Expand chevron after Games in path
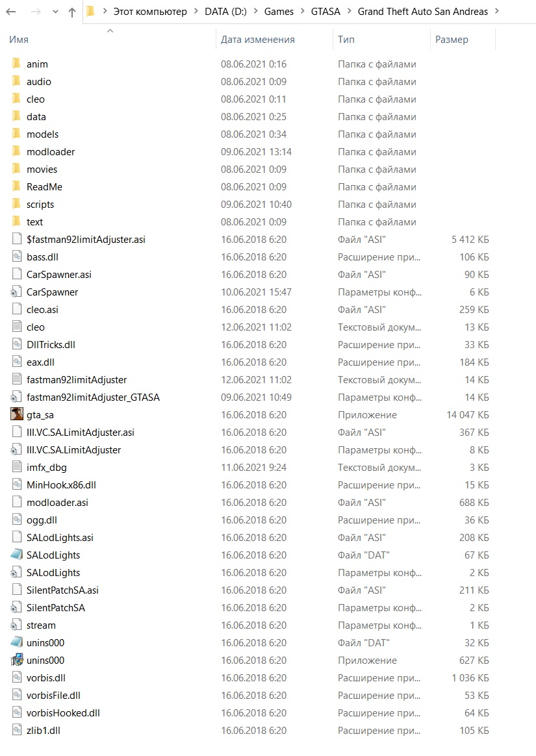 click(303, 11)
